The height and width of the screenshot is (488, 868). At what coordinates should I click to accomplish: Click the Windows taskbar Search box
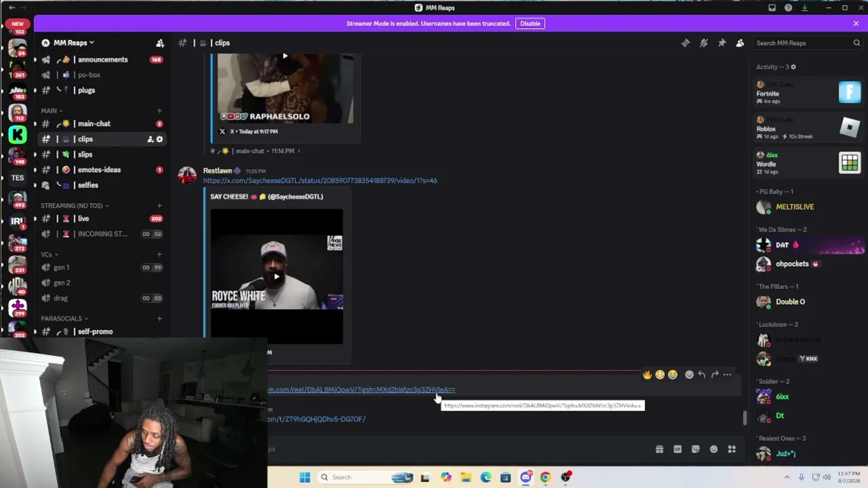point(366,477)
